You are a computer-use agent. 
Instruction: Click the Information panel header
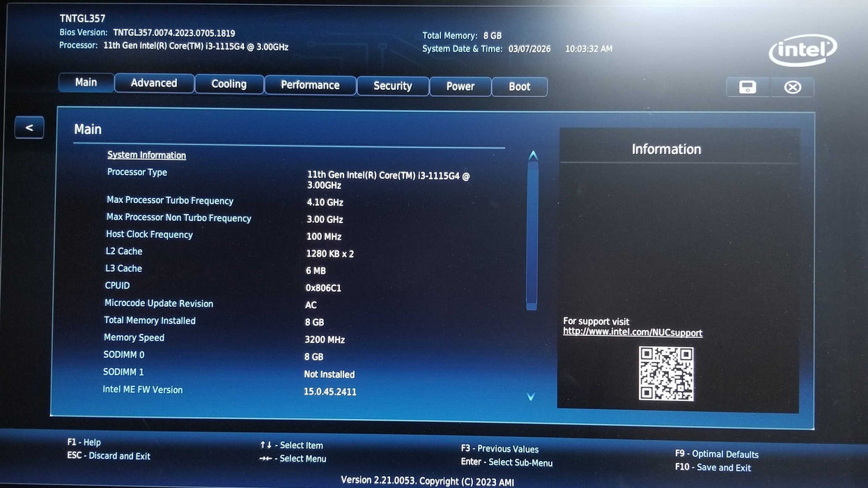(666, 148)
